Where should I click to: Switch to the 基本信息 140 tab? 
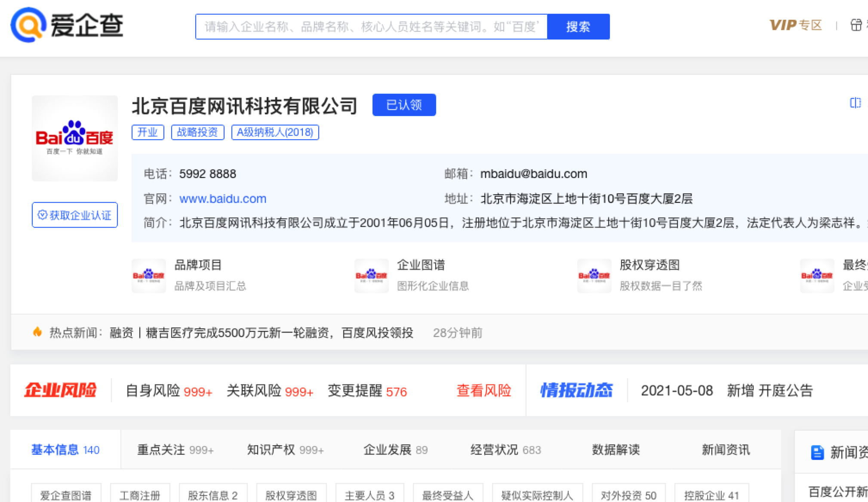point(65,450)
